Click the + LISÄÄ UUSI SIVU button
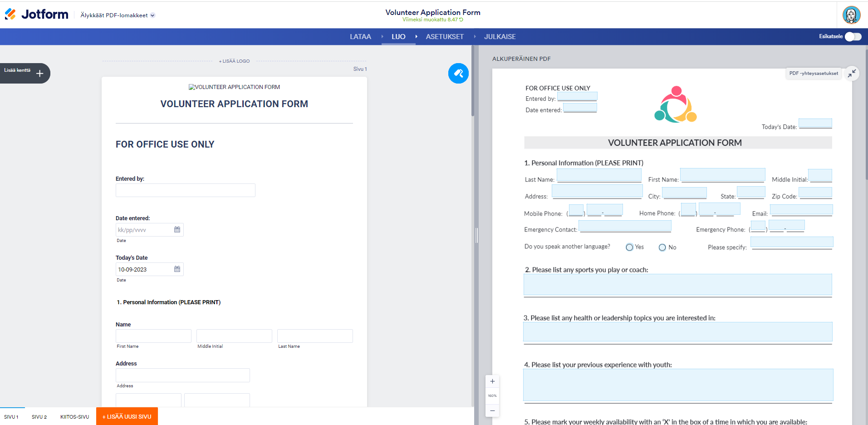 [x=127, y=416]
